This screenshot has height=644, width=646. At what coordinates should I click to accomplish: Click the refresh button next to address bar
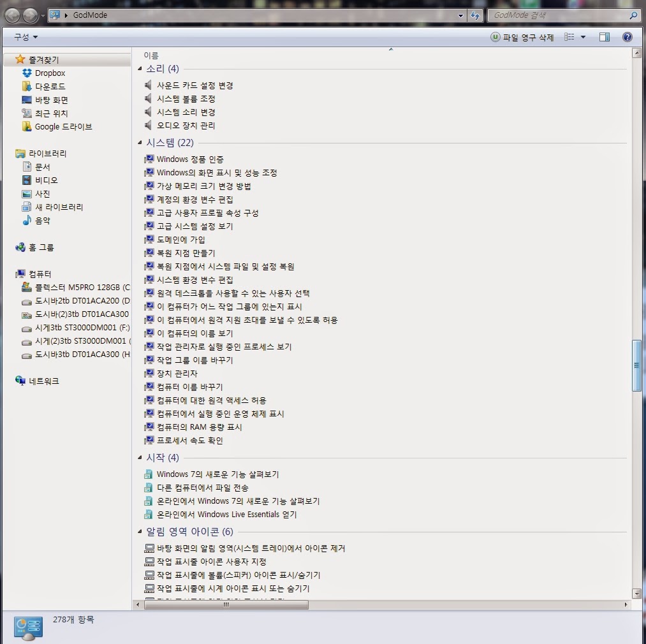pyautogui.click(x=475, y=16)
